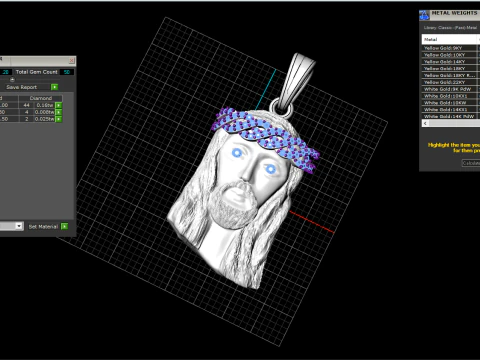
Task: Select Yellow Gold 9KY metal row
Action: (x=450, y=48)
